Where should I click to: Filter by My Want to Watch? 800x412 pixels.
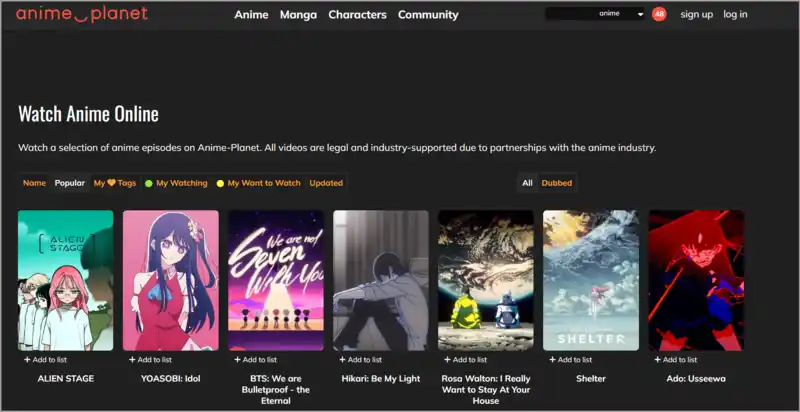[258, 183]
